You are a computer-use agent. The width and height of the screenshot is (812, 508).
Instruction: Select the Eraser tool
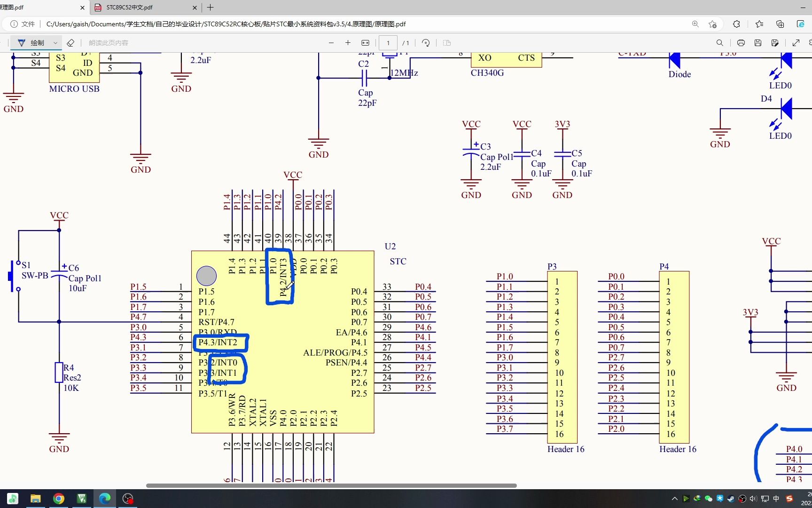[70, 43]
